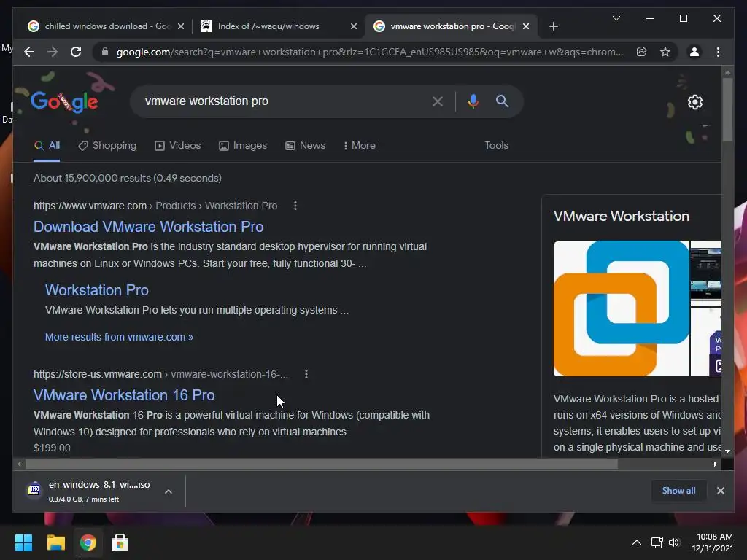Share this page icon in address bar
The width and height of the screenshot is (747, 560).
pos(642,52)
